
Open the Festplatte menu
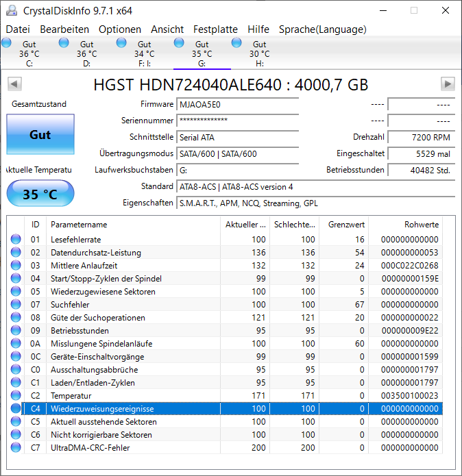(215, 29)
